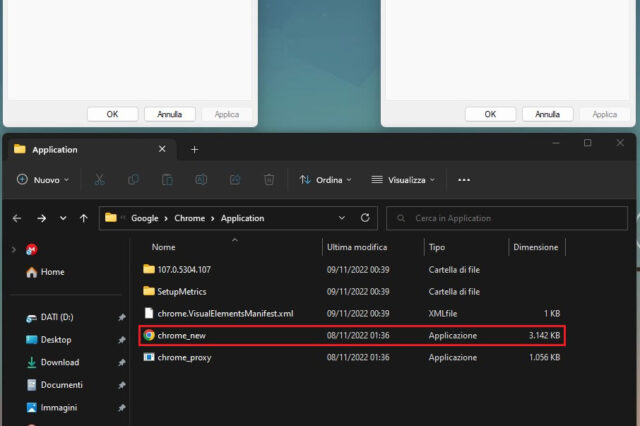Click the Delete trash bin icon

[269, 180]
